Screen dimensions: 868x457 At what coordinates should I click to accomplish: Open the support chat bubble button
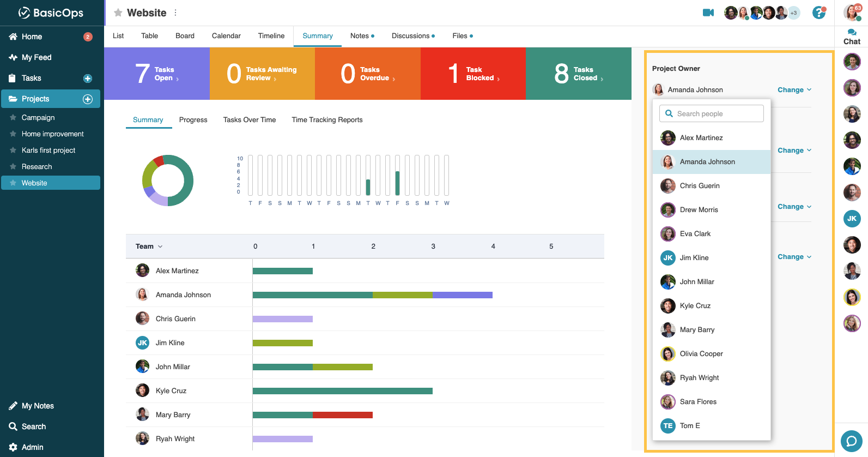tap(851, 441)
